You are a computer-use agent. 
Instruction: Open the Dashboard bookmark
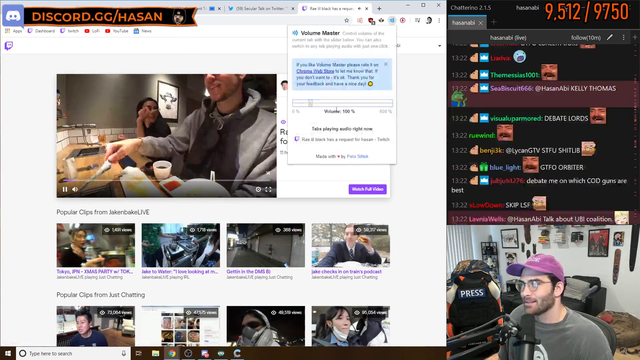click(41, 31)
